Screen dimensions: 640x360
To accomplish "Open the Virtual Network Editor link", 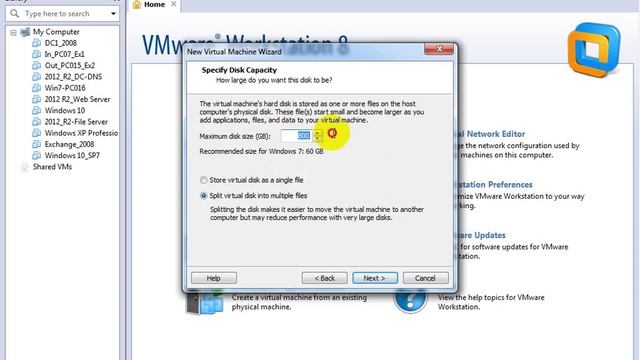I will click(x=490, y=134).
